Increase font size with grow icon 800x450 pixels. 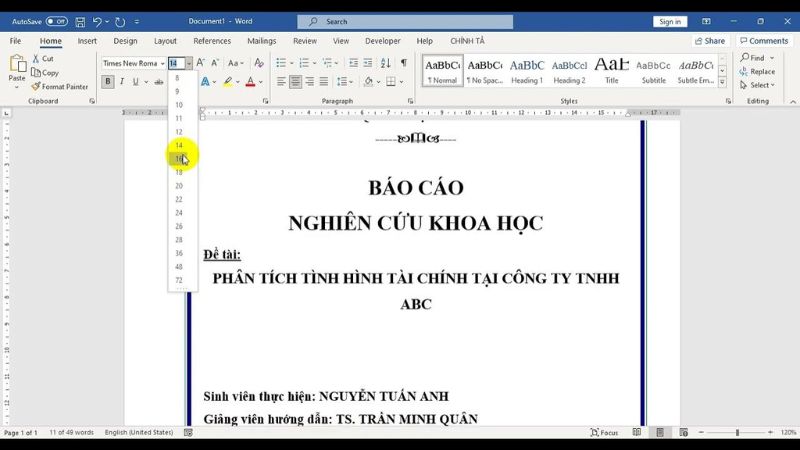(201, 63)
